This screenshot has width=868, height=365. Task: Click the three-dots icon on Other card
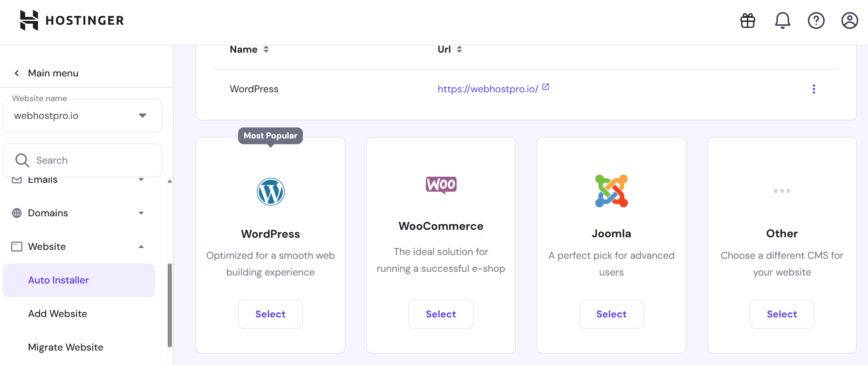pyautogui.click(x=782, y=191)
